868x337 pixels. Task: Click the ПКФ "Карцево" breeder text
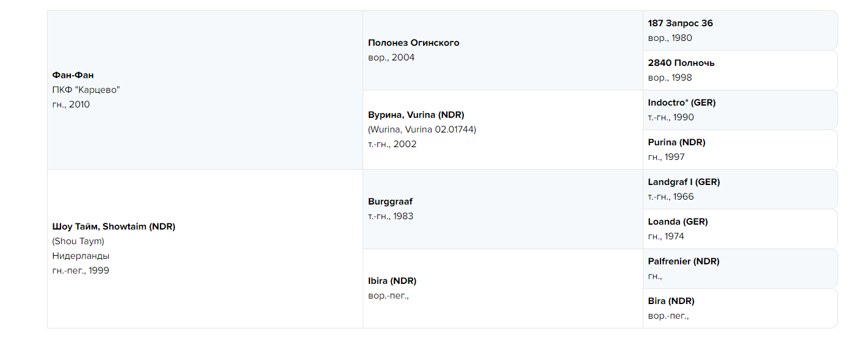point(86,90)
